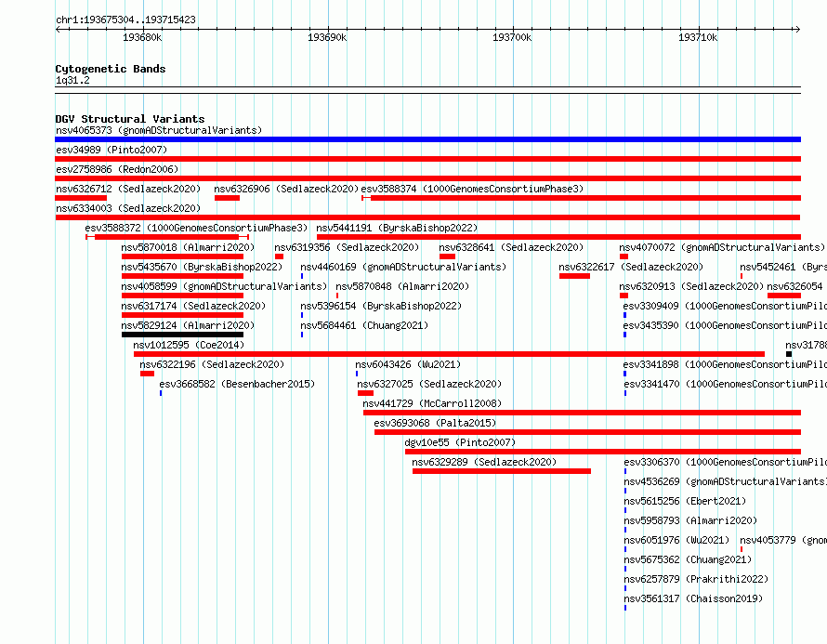Click nsv5615256 (Ebert2021) label
The image size is (827, 644).
pyautogui.click(x=685, y=501)
